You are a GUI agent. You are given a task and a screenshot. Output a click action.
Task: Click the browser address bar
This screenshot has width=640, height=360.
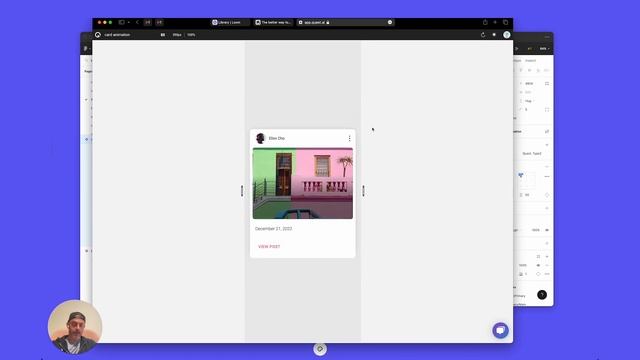pyautogui.click(x=345, y=22)
